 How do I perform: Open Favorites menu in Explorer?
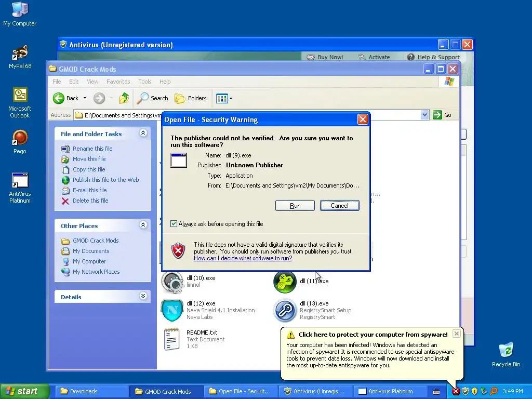pyautogui.click(x=118, y=82)
